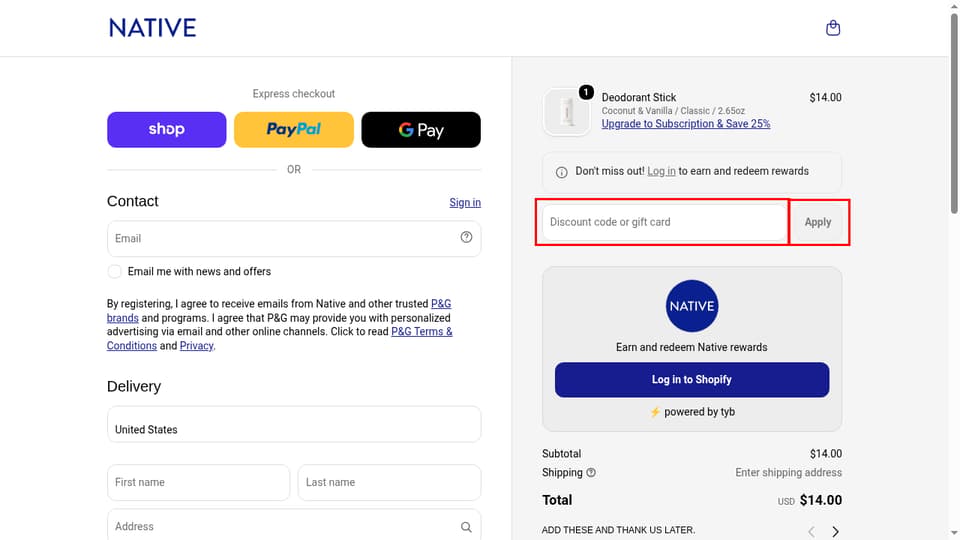Apply the discount code
960x540 pixels.
coord(818,222)
